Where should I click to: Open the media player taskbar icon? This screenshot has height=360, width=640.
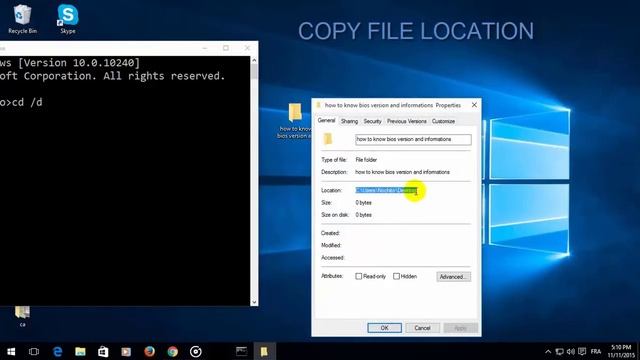126,351
